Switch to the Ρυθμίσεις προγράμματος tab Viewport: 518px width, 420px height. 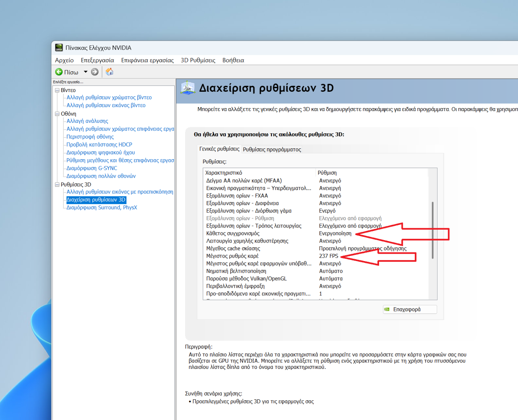(x=272, y=149)
